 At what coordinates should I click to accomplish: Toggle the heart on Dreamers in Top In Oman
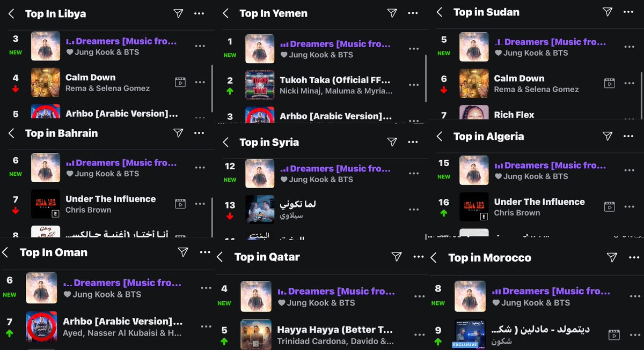click(x=68, y=294)
